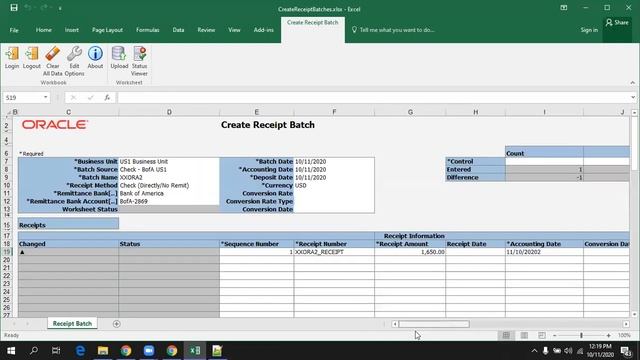Select the USD currency cell
Viewport: 640px width, 360px height.
pyautogui.click(x=334, y=185)
